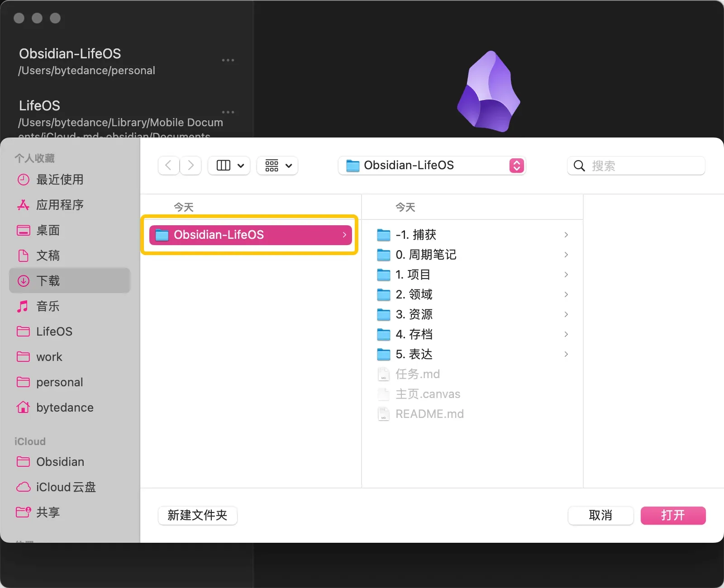This screenshot has width=724, height=588.
Task: Open iCloud云盘 in the sidebar
Action: pyautogui.click(x=66, y=487)
